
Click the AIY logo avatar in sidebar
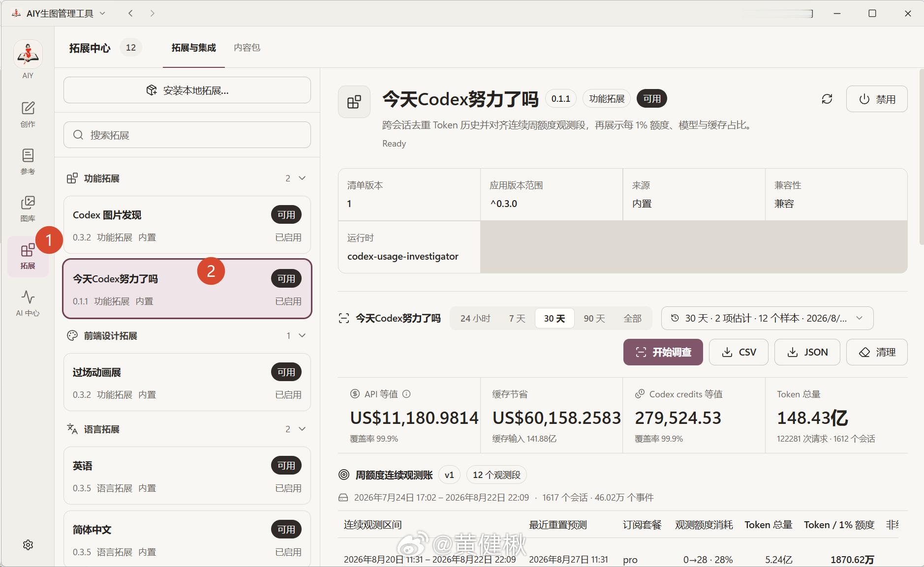28,54
